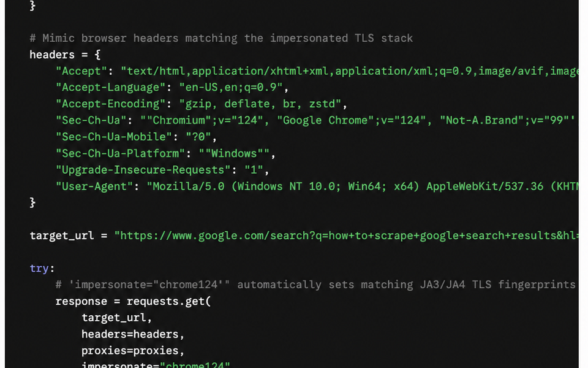Viewport: 588px width, 368px height.
Task: Click the comment about mimicking browser headers
Action: (221, 38)
